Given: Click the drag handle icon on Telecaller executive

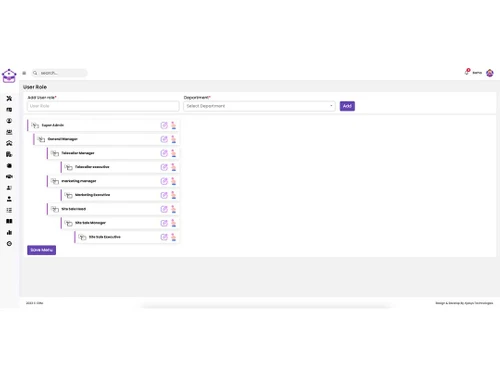Looking at the screenshot, I should [x=68, y=167].
